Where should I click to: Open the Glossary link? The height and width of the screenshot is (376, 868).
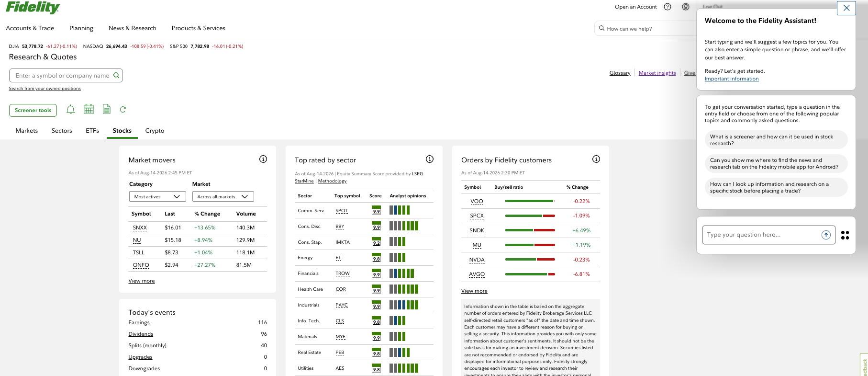(x=620, y=73)
